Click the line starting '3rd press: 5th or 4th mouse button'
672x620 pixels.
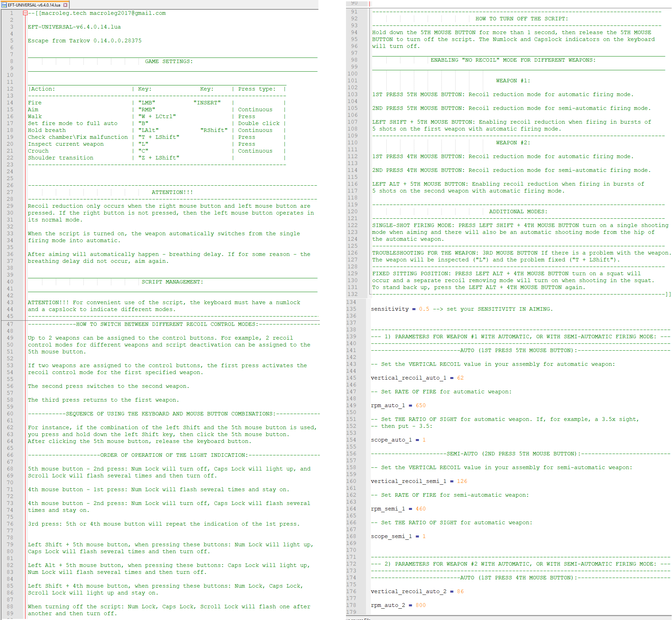(164, 524)
